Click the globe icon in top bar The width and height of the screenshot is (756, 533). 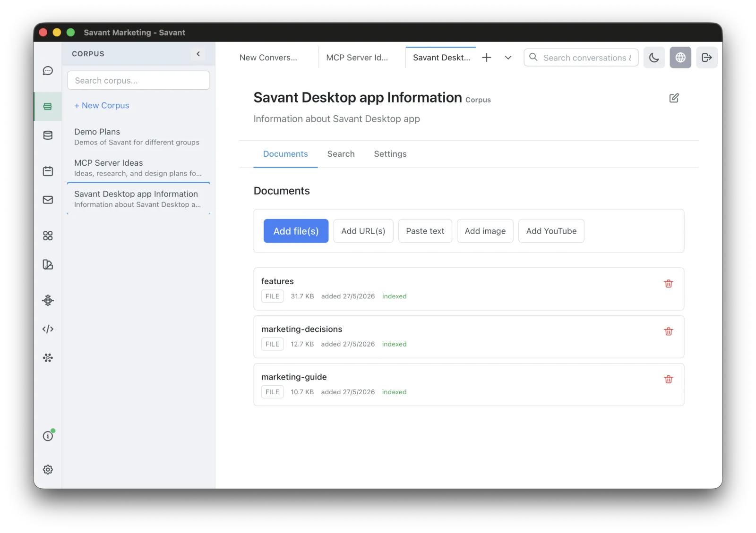(x=680, y=58)
